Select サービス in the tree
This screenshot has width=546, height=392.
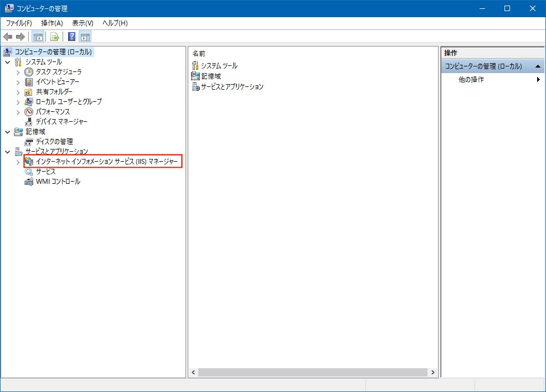(x=45, y=172)
